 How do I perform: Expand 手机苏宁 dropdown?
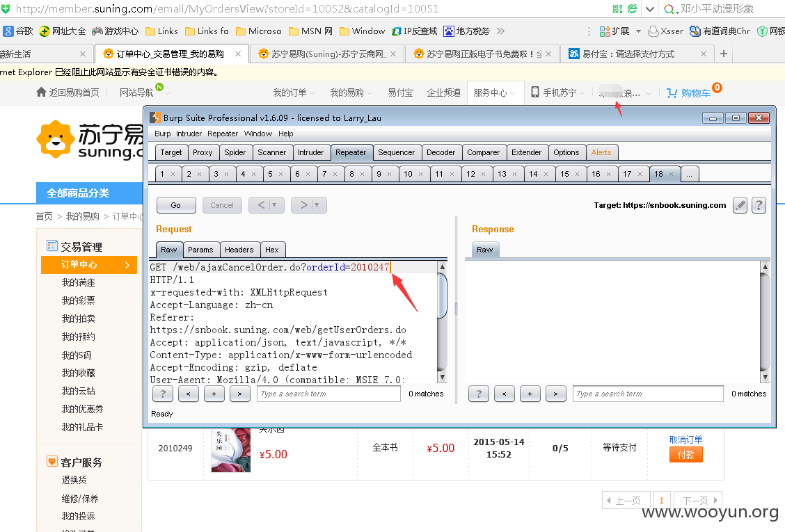(x=557, y=92)
